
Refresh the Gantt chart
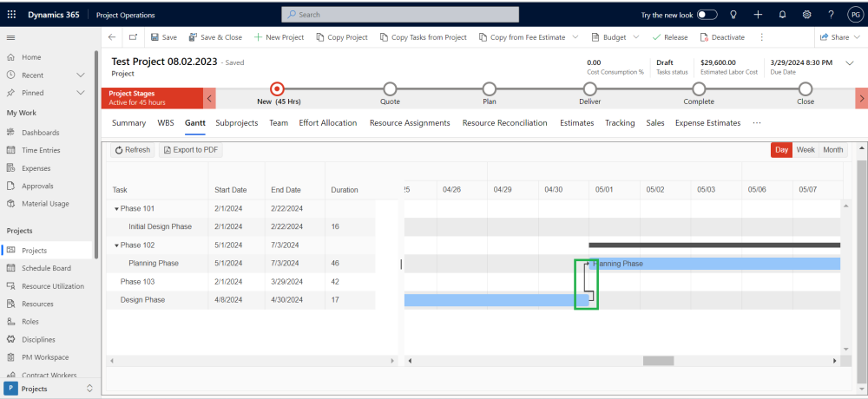pos(133,150)
